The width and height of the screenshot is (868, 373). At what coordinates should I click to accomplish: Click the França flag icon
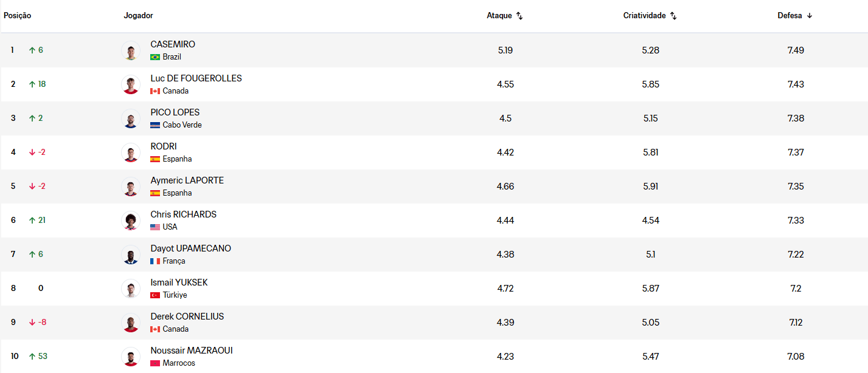(155, 261)
